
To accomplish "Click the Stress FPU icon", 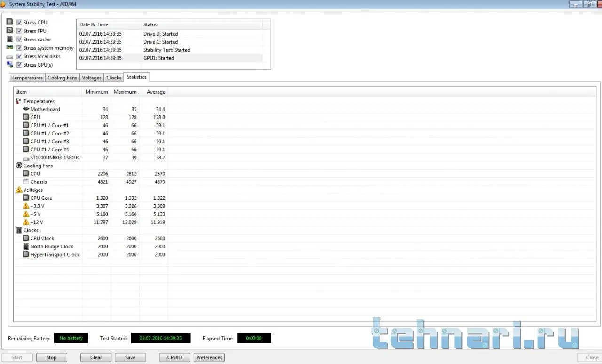I will tap(9, 31).
